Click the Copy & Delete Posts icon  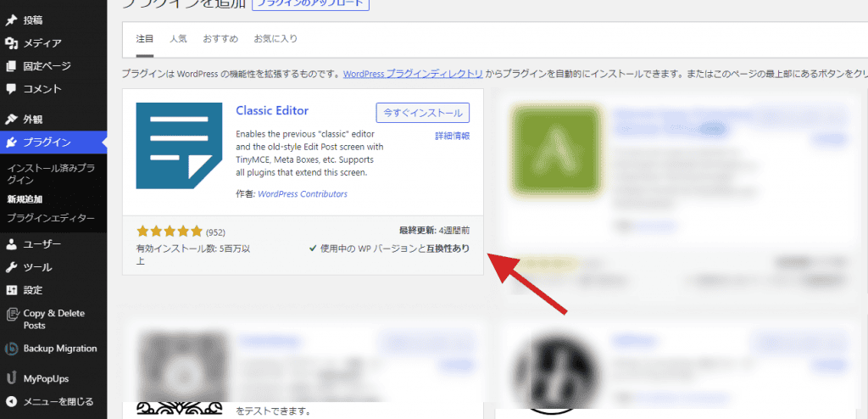point(12,316)
